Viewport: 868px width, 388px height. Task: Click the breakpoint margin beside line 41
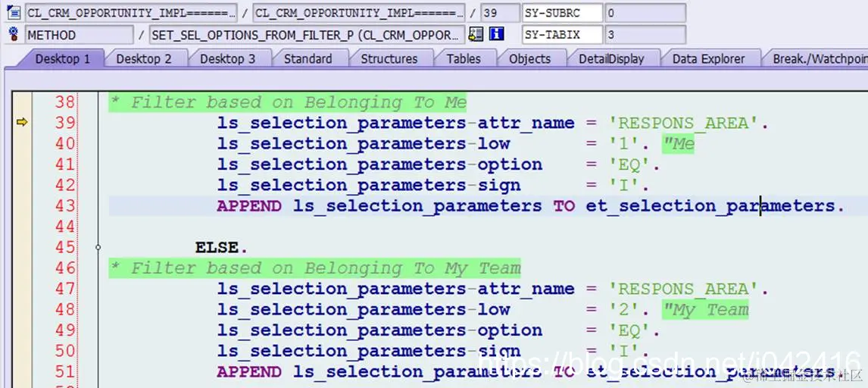[x=22, y=164]
